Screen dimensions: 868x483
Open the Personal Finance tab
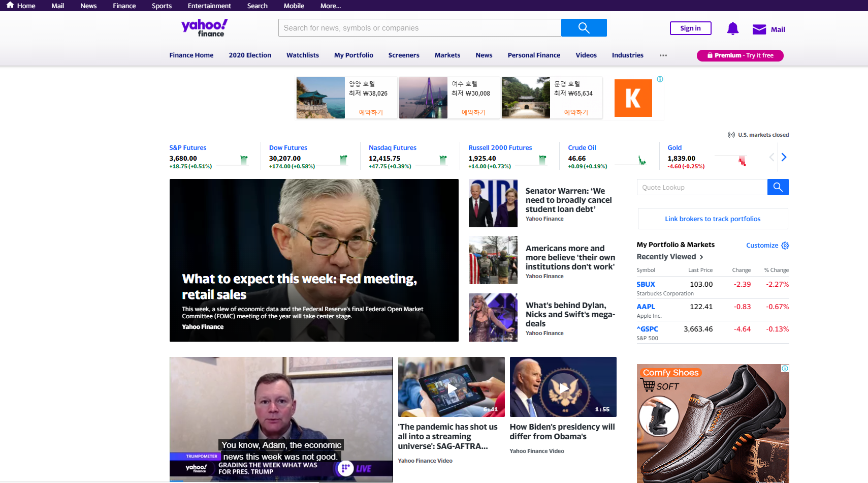(x=534, y=55)
